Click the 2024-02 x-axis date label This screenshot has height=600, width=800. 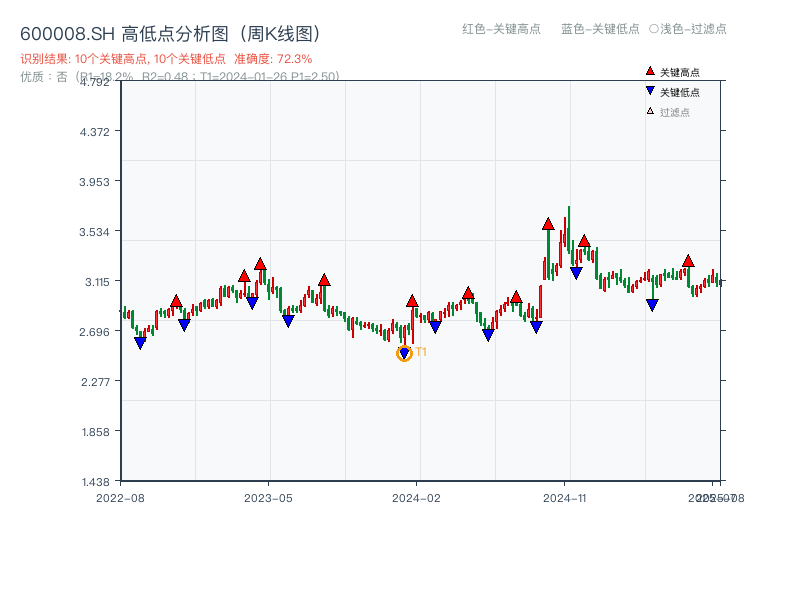tap(417, 497)
